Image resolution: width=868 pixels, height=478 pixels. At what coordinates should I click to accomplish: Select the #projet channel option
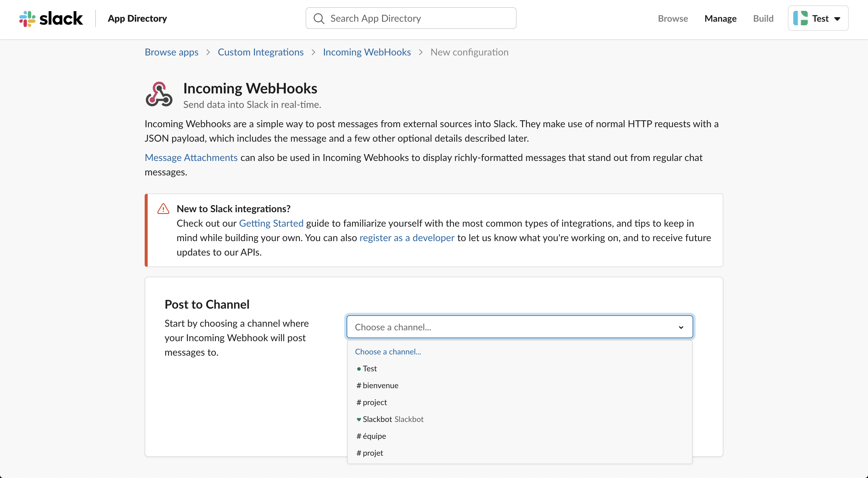520,453
